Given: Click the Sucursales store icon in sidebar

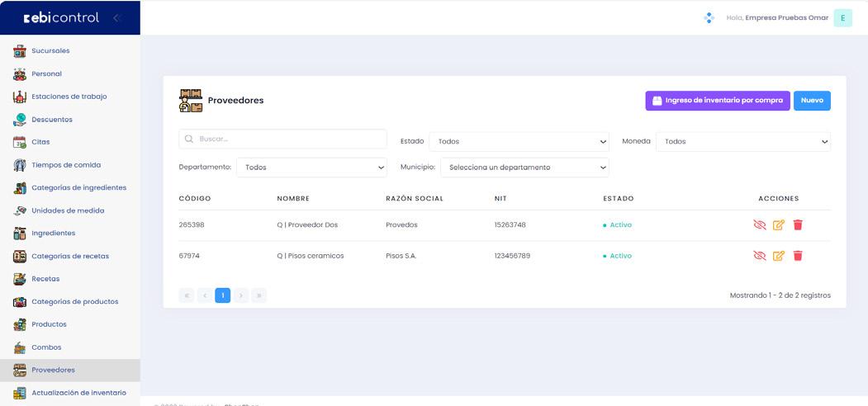Looking at the screenshot, I should (19, 51).
